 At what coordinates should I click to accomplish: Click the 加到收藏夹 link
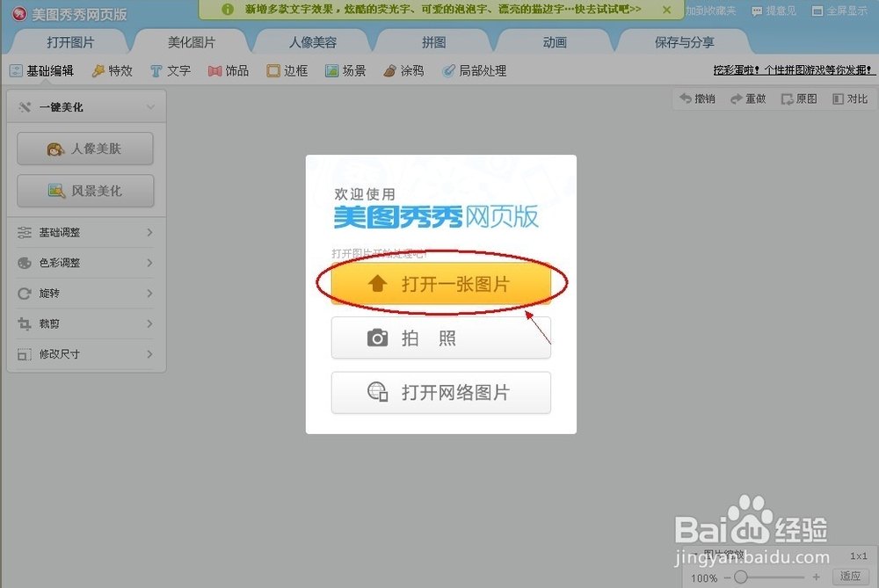tap(711, 11)
